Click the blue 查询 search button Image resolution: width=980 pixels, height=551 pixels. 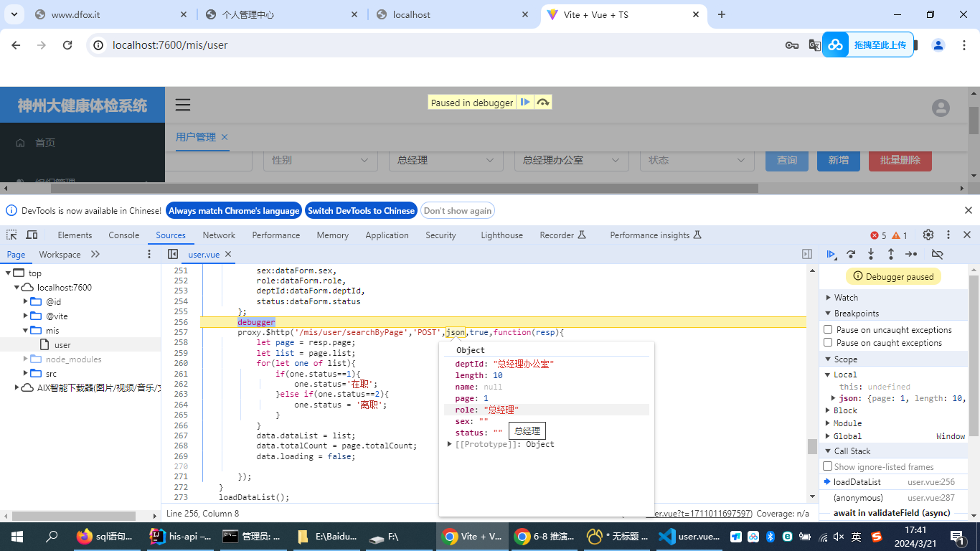point(786,160)
